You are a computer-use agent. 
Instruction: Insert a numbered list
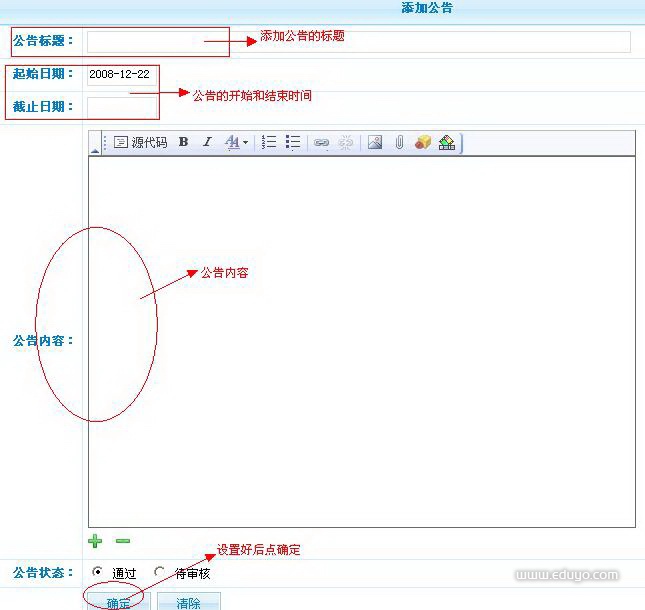tap(269, 143)
